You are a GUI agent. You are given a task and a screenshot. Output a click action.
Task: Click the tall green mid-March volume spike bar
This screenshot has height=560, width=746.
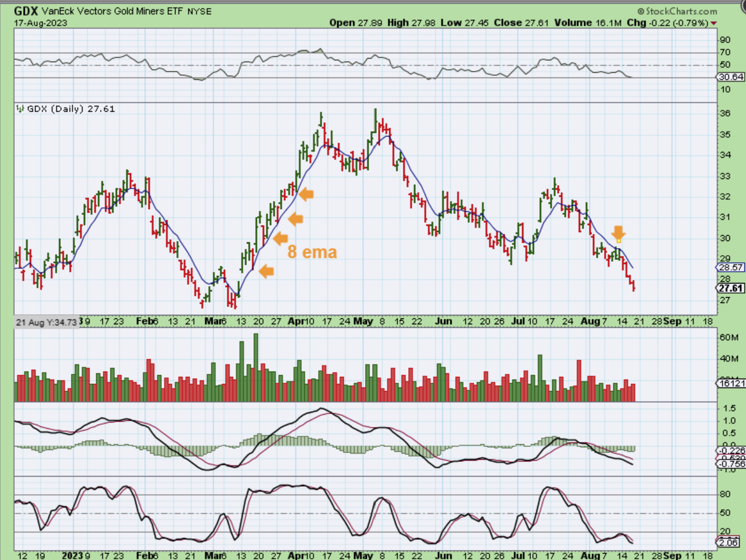256,367
